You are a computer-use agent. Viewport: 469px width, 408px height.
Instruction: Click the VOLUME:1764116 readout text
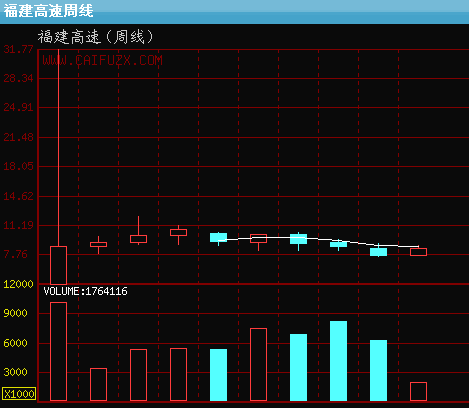(x=85, y=291)
